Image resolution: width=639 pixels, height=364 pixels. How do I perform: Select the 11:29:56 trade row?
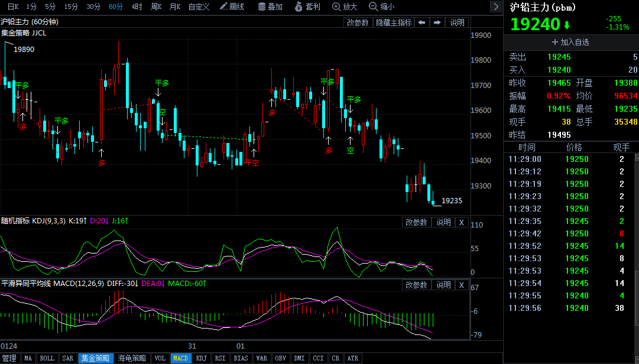(x=569, y=308)
